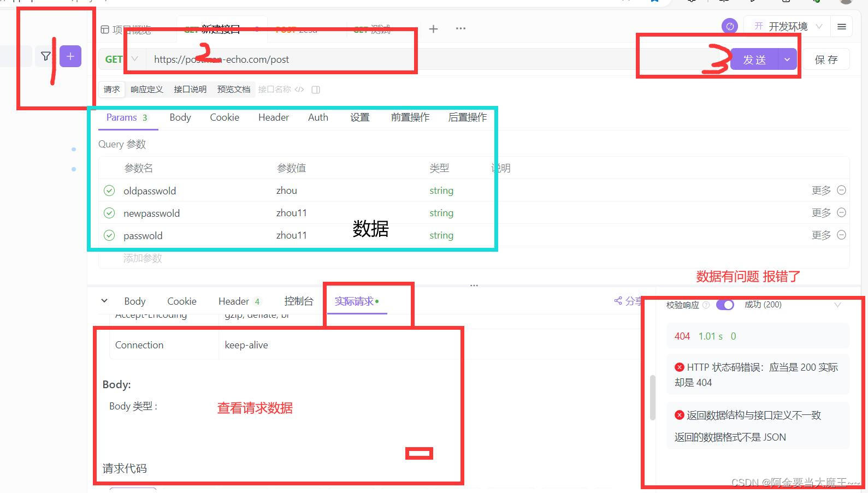868x493 pixels.
Task: Switch to request Body tab
Action: 180,117
